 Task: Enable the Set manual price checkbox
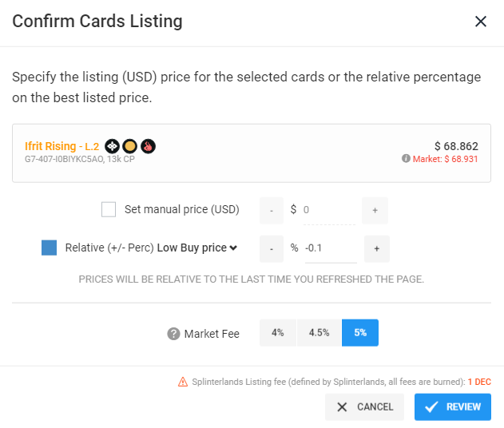pos(109,209)
